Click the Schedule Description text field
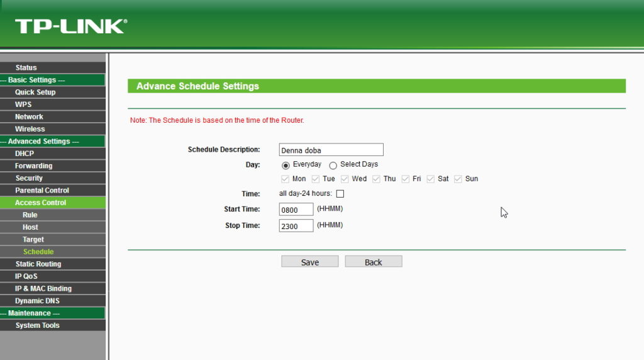 (331, 150)
